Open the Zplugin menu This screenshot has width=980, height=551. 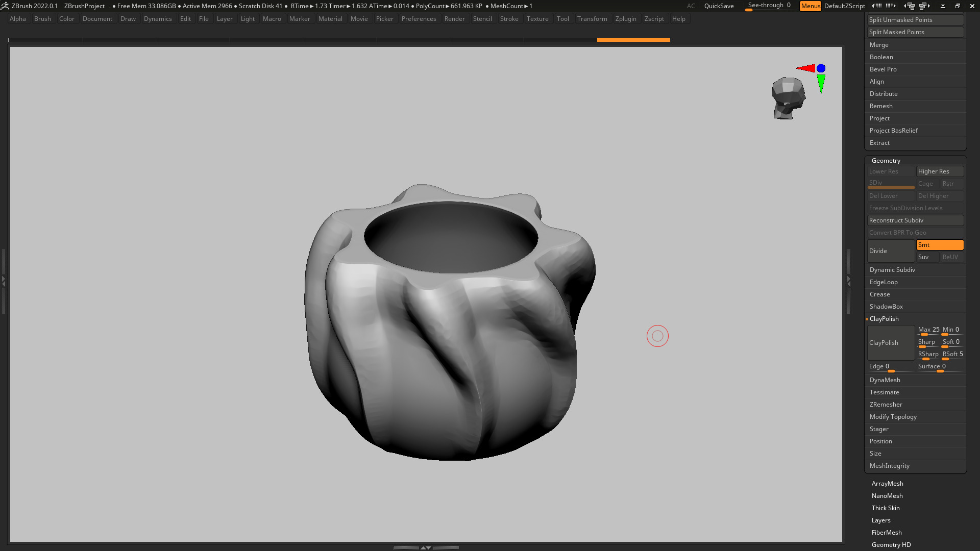tap(626, 19)
